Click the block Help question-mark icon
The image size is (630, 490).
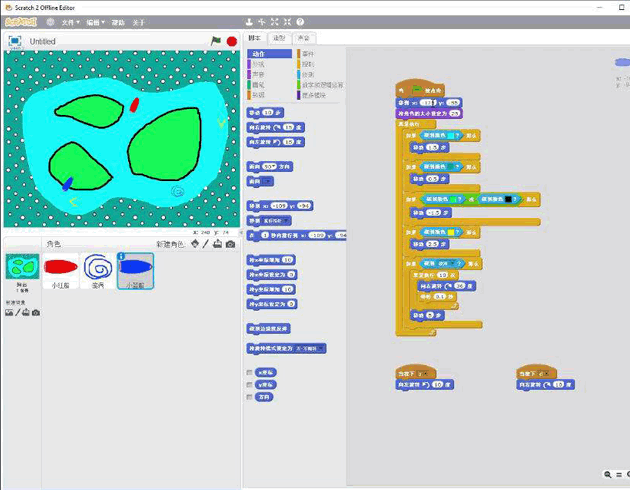(x=300, y=22)
